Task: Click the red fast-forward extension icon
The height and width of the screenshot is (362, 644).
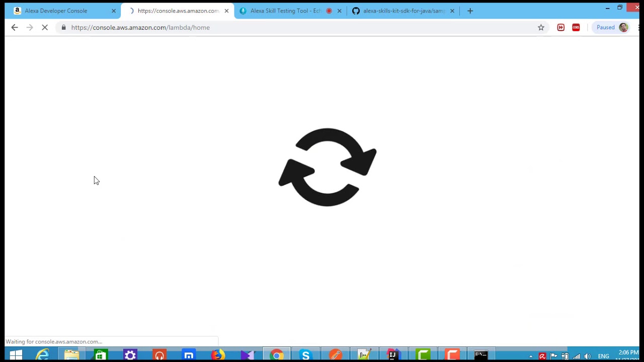Action: [560, 28]
